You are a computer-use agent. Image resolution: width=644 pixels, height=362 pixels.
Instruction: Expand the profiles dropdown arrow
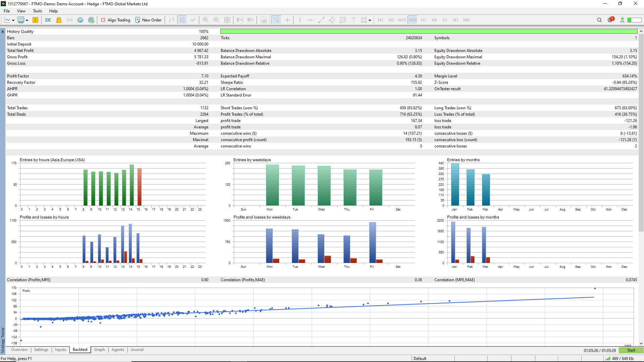27,20
